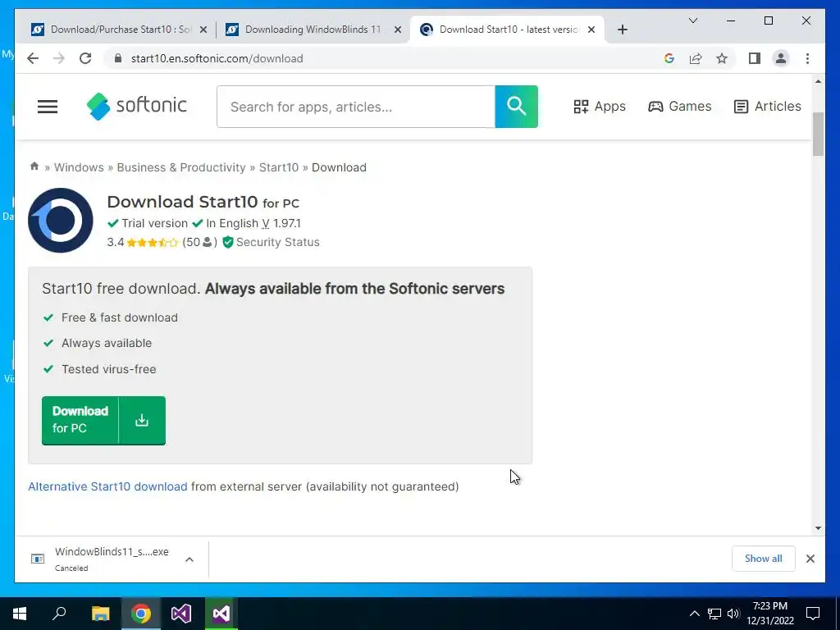This screenshot has width=840, height=630.
Task: Click the network tray icon
Action: point(714,614)
